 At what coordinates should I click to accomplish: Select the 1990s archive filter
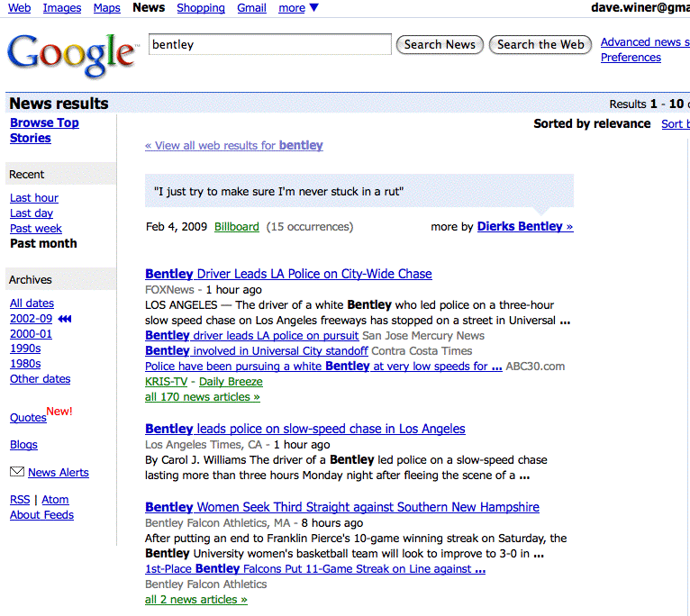(25, 349)
